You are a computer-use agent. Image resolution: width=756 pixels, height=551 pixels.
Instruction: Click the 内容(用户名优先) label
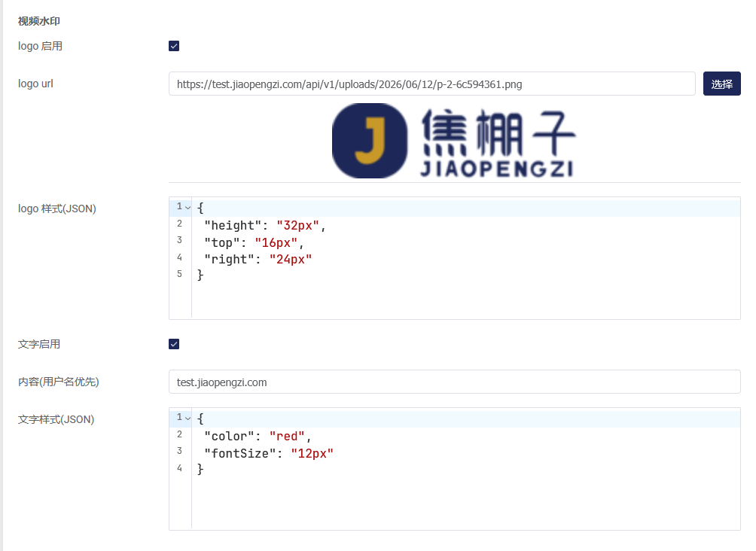[x=58, y=382]
